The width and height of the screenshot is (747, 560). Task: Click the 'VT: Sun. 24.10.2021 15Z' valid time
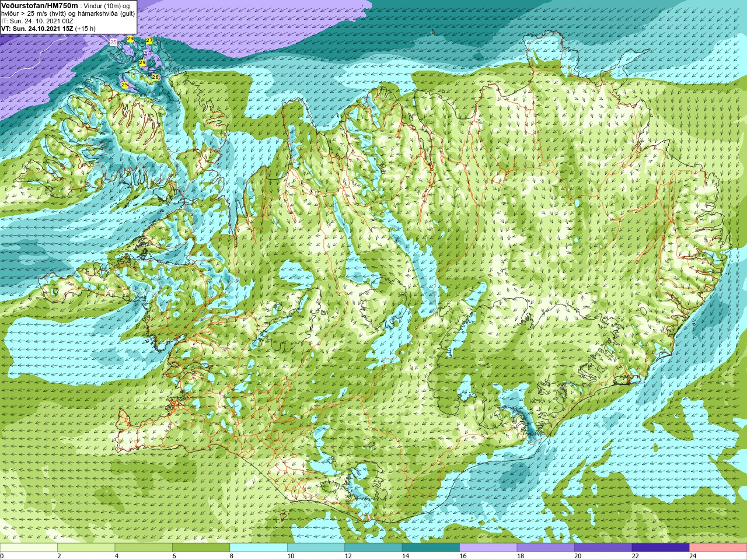pyautogui.click(x=37, y=29)
